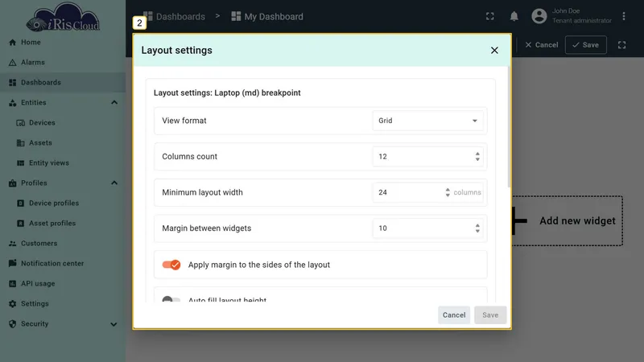Viewport: 644px width, 362px height.
Task: Click the Profiles badge icon
Action: tap(12, 183)
